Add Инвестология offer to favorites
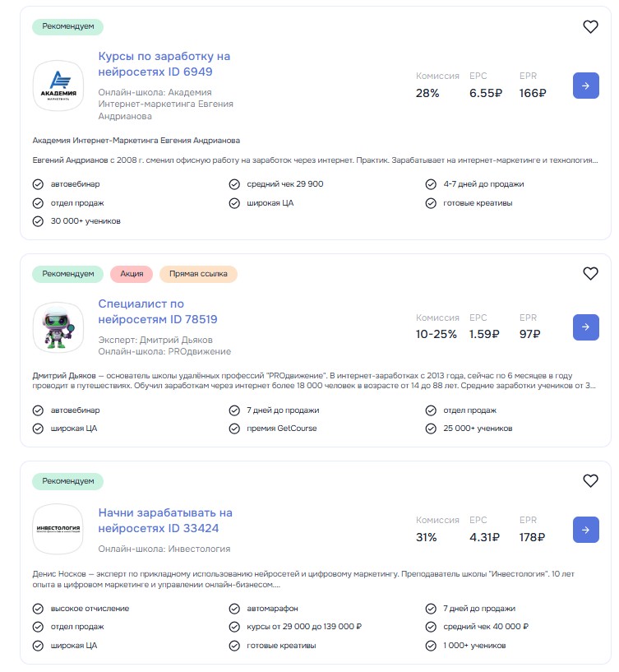The width and height of the screenshot is (619, 672). tap(590, 481)
